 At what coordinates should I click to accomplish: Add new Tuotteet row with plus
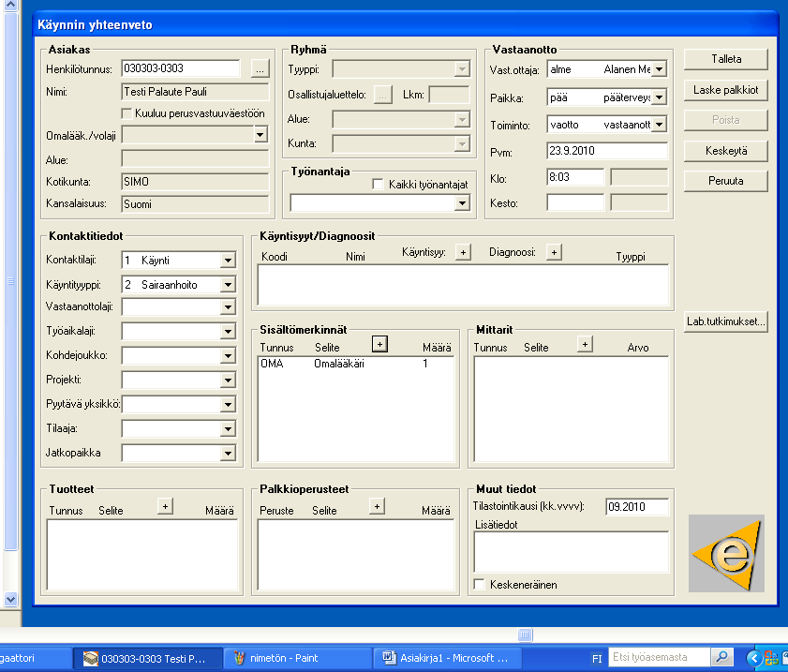click(x=165, y=505)
